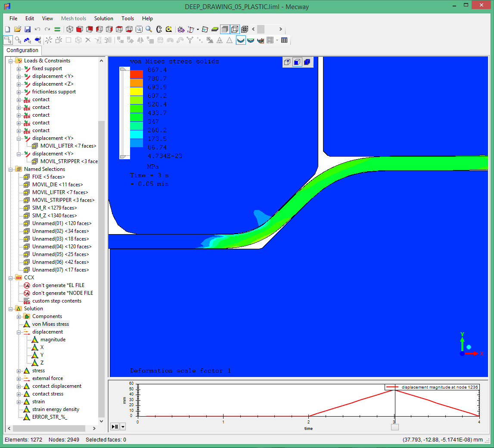
Task: Collapse the Loads & Constraints node
Action: (x=11, y=61)
